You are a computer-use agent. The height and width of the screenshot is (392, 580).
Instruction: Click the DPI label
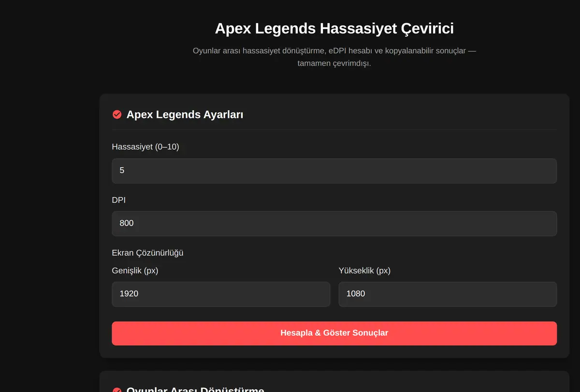[118, 200]
